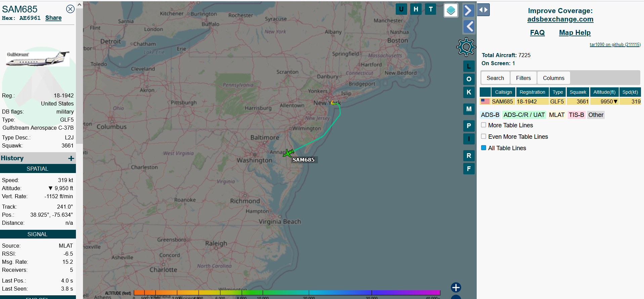Sort table by Altitude(ft) column

604,92
